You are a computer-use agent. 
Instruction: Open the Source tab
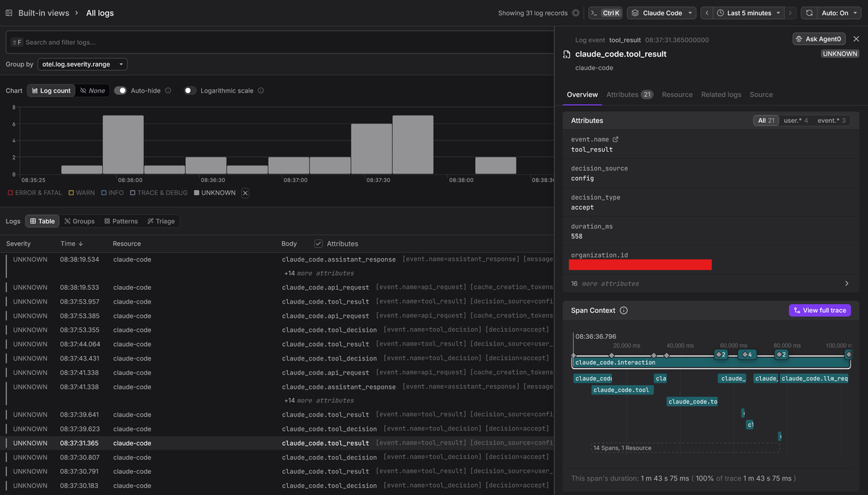tap(761, 95)
